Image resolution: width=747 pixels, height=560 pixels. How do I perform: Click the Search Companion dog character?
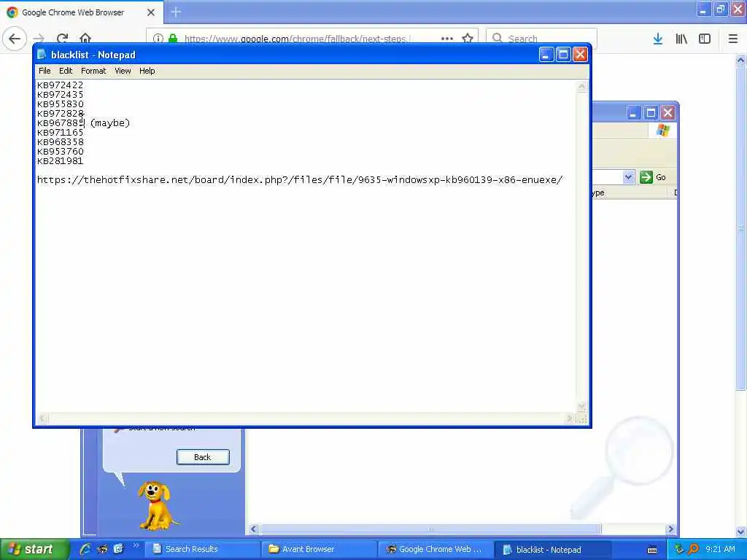157,506
